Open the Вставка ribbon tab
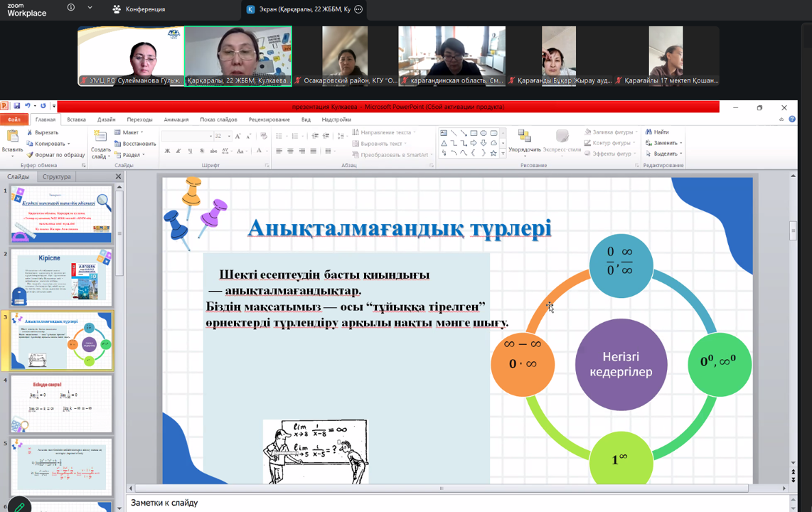 tap(76, 119)
